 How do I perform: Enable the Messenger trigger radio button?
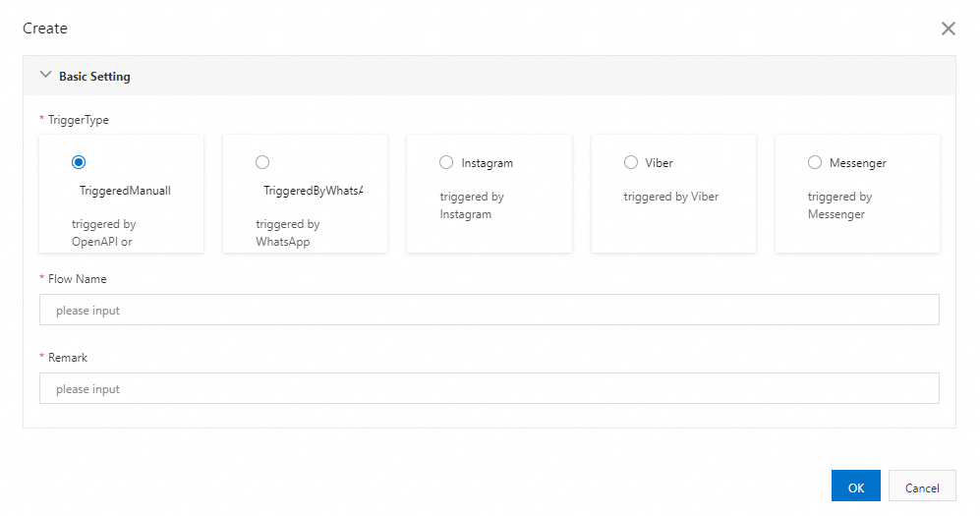coord(815,162)
